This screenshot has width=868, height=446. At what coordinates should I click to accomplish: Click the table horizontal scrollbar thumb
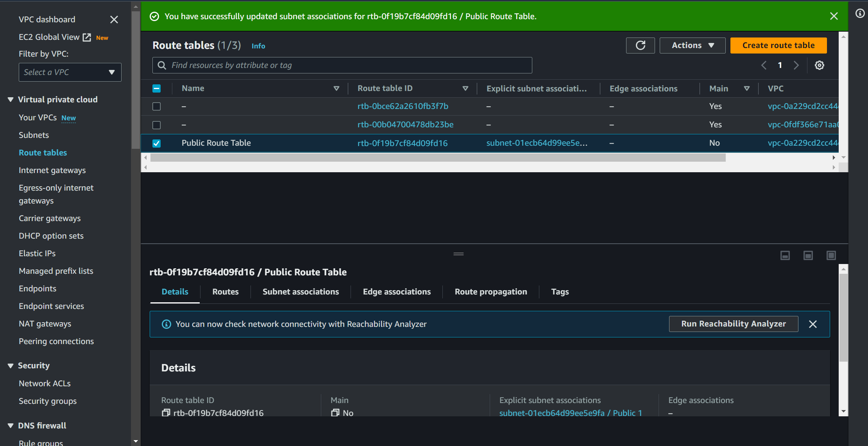pyautogui.click(x=438, y=157)
